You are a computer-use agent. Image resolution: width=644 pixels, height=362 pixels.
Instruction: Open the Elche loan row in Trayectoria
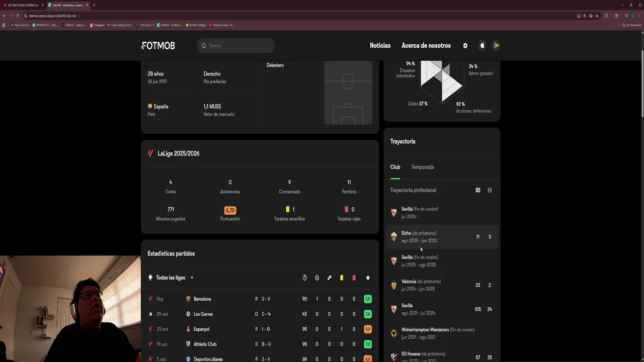coord(442,237)
